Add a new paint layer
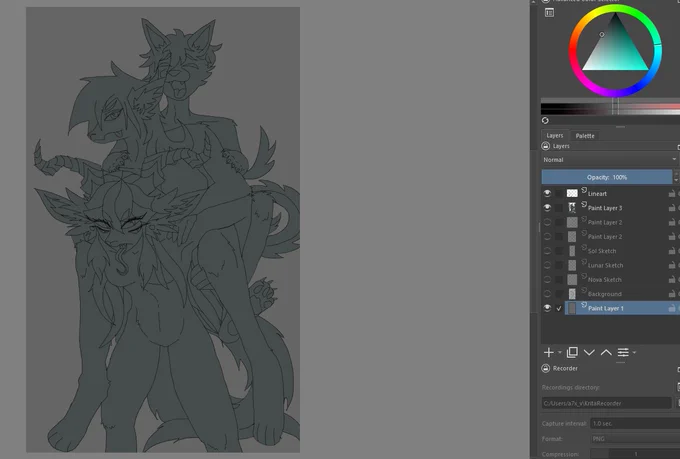 tap(549, 352)
